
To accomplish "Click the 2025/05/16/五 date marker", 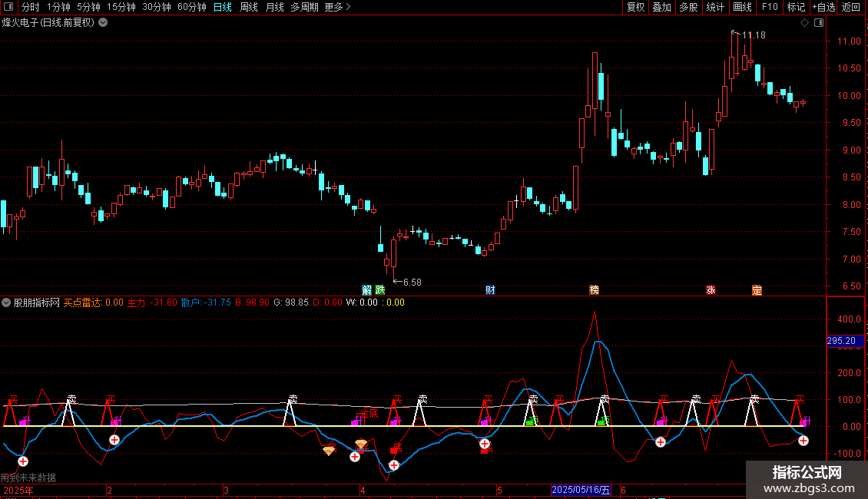I will click(x=581, y=490).
